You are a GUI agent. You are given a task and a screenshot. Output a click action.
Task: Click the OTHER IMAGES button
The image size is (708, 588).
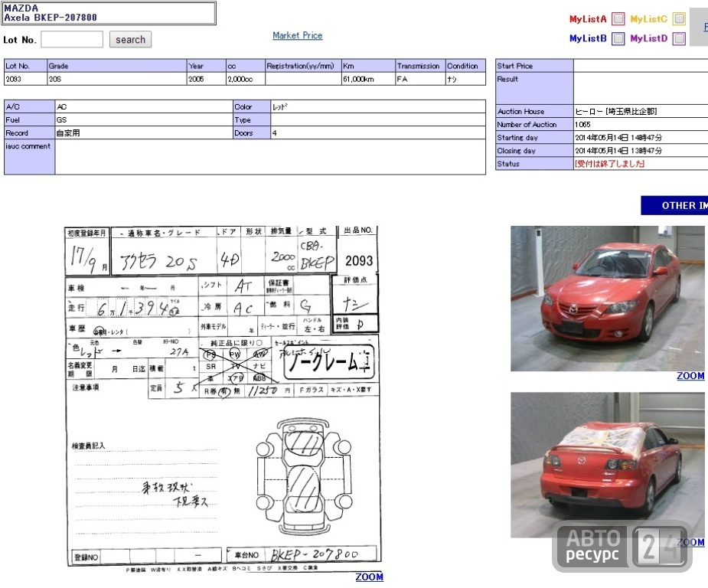pos(674,205)
